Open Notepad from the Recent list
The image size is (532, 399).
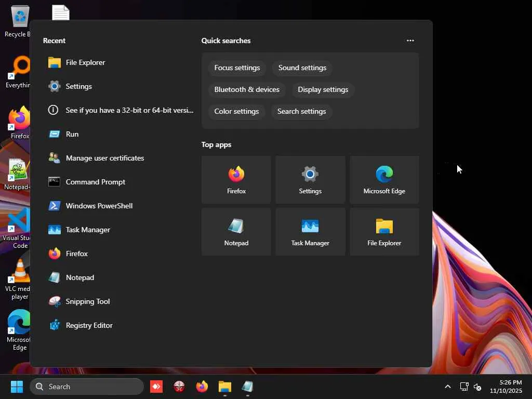[x=118, y=277]
